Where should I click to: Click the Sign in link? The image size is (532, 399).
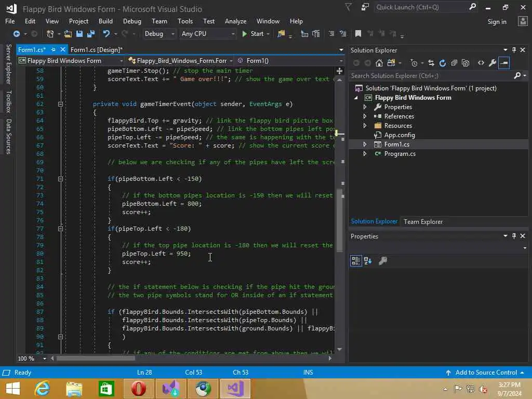(x=497, y=22)
